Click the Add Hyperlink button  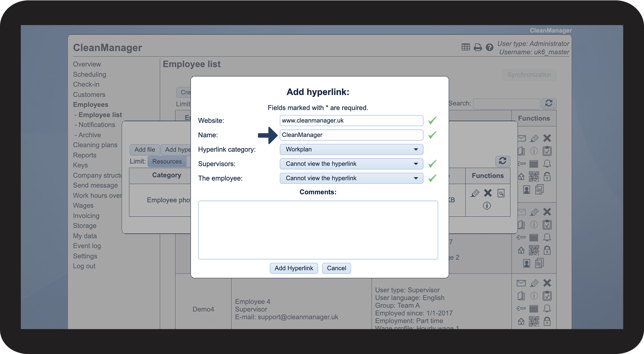click(x=294, y=268)
